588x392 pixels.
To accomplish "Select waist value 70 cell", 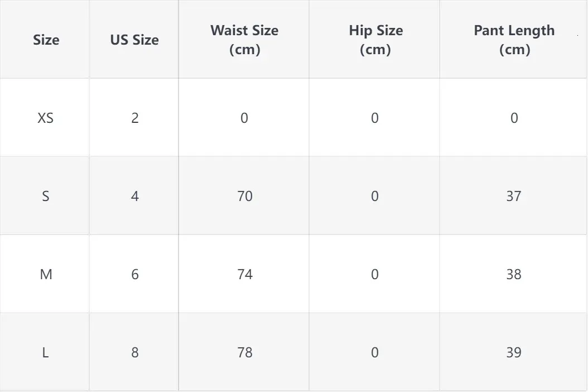I will click(244, 196).
